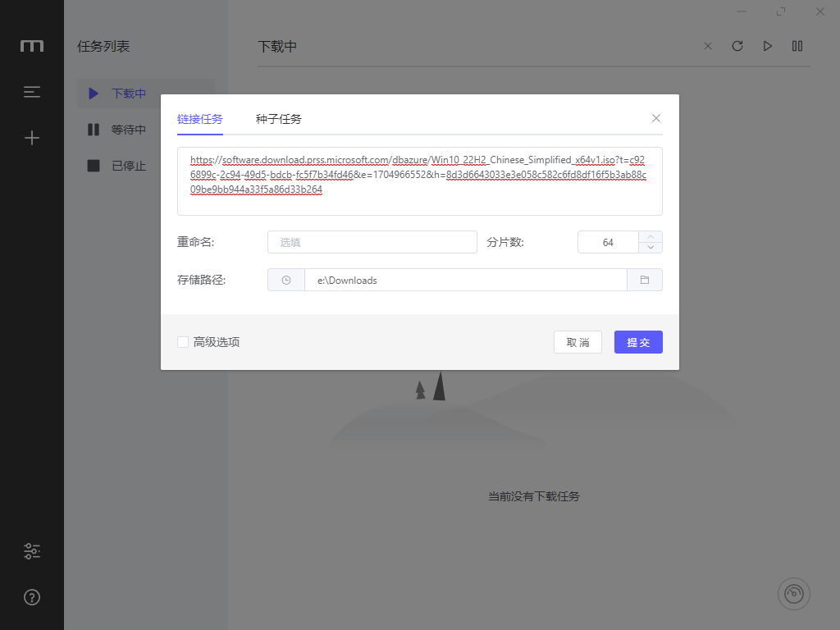This screenshot has height=630, width=840.
Task: Click delete selected tasks X icon
Action: pos(708,46)
